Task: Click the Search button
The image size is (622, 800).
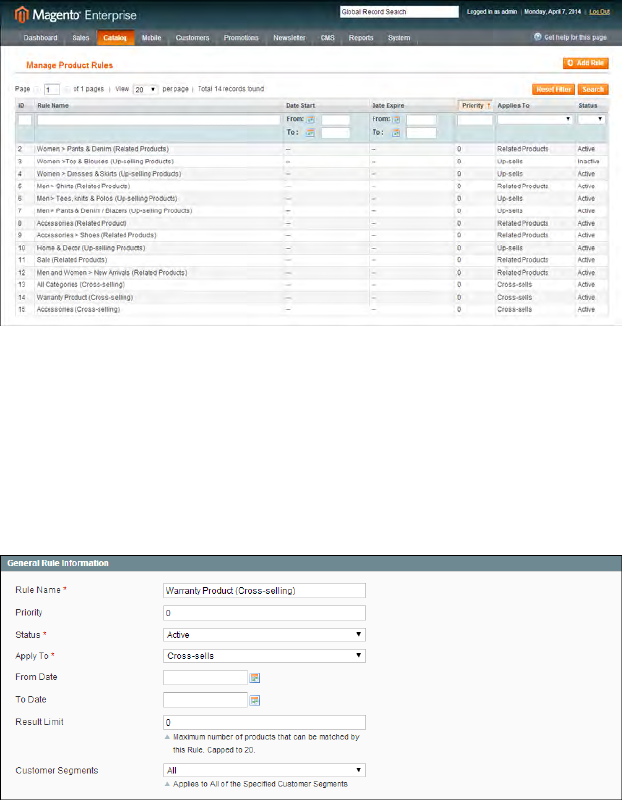Action: point(593,89)
